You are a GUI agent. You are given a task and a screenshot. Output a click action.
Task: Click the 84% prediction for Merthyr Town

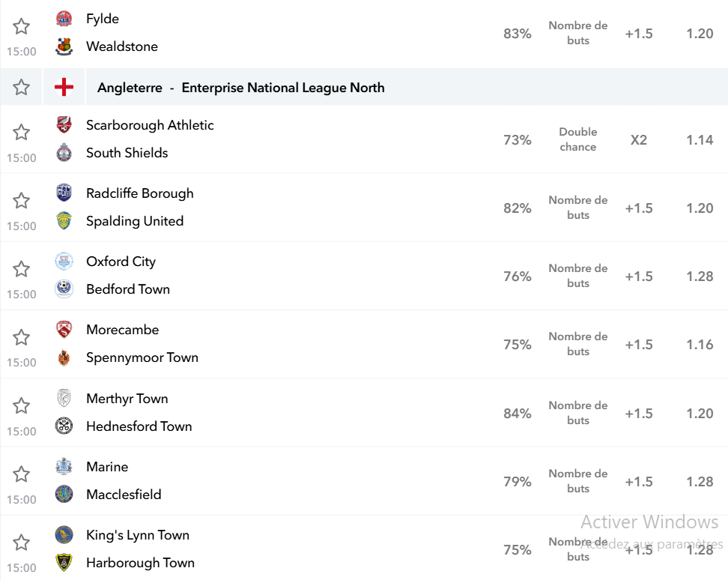(518, 414)
